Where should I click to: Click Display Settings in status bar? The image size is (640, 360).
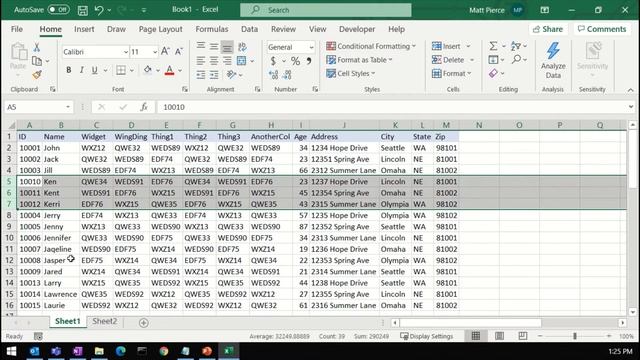427,336
